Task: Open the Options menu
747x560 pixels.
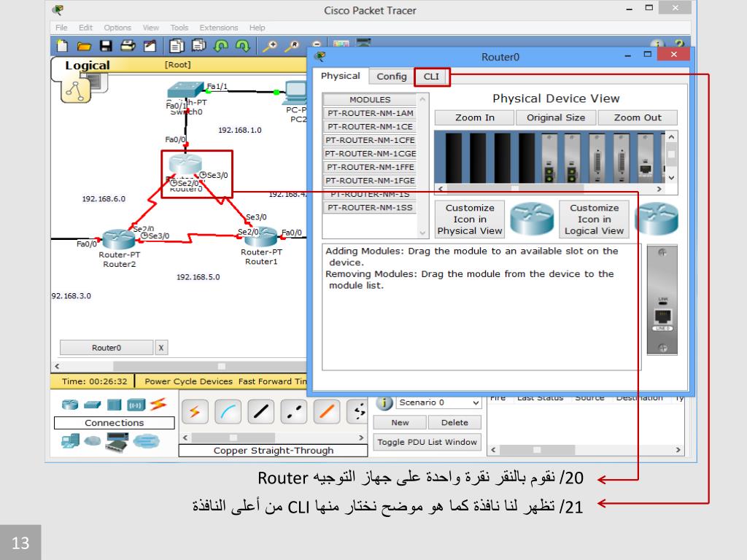Action: [x=117, y=28]
